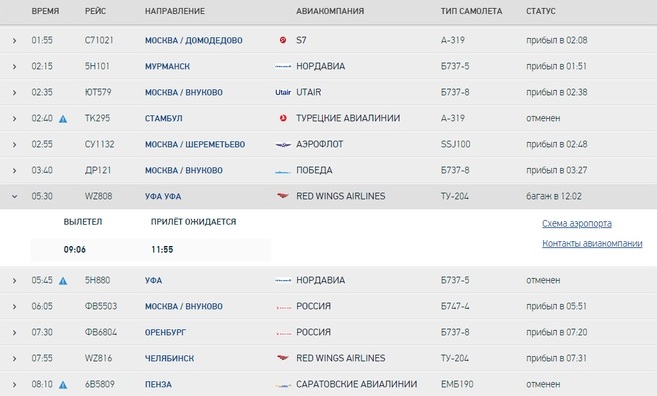Click the Red Wings logo on flight WZ816
The image size is (657, 396).
pos(283,358)
